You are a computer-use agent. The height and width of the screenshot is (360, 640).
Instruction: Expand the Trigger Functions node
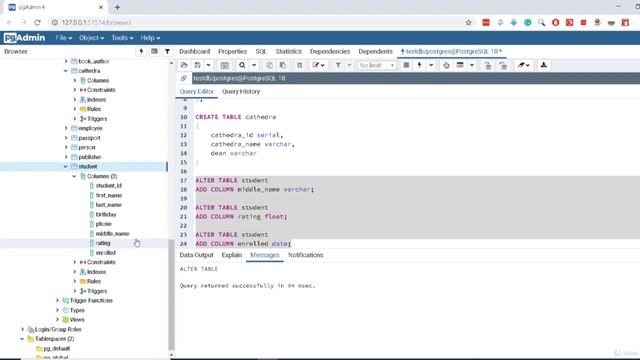pyautogui.click(x=57, y=300)
